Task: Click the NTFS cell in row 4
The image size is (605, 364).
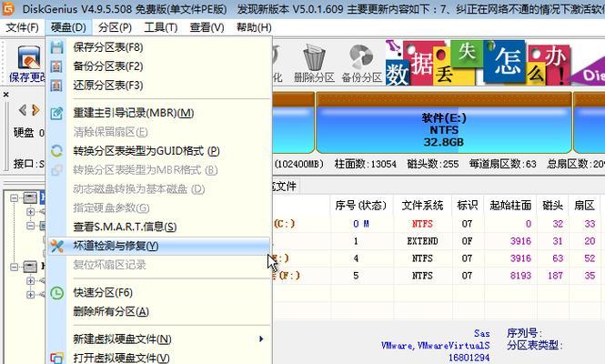Action: 422,258
